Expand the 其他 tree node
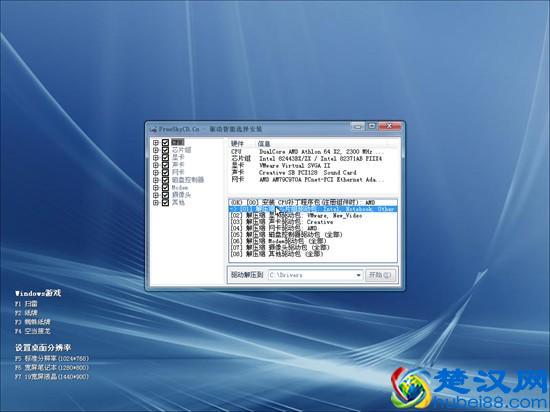This screenshot has width=550, height=412. tap(156, 203)
